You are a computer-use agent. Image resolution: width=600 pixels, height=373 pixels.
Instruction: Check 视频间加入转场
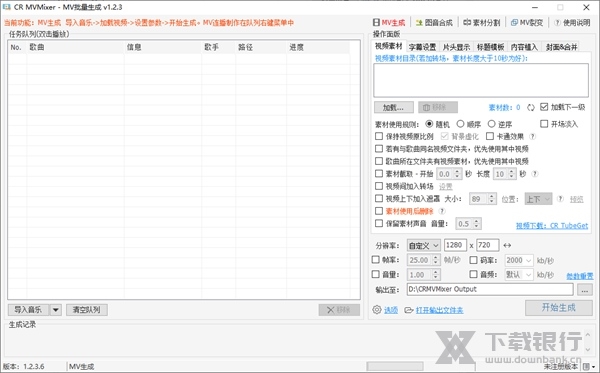(x=379, y=186)
